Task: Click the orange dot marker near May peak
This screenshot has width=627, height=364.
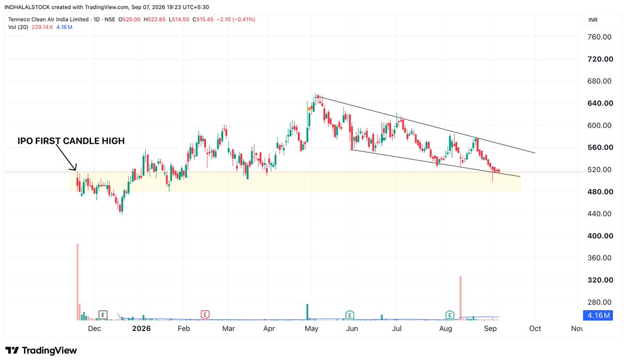Action: coord(310,109)
